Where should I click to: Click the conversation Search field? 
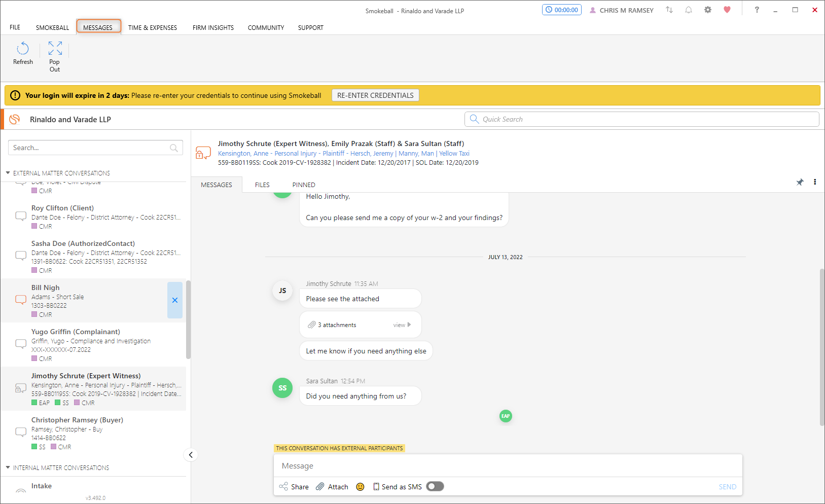(x=95, y=148)
